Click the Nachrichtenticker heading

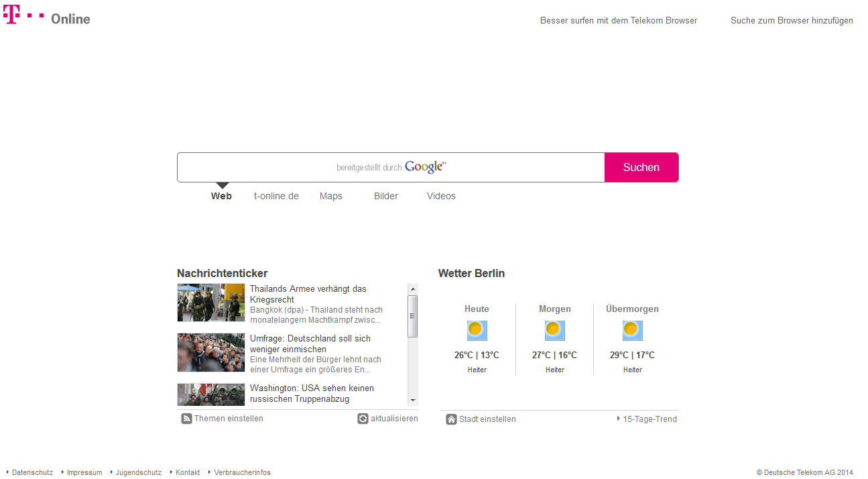click(222, 274)
